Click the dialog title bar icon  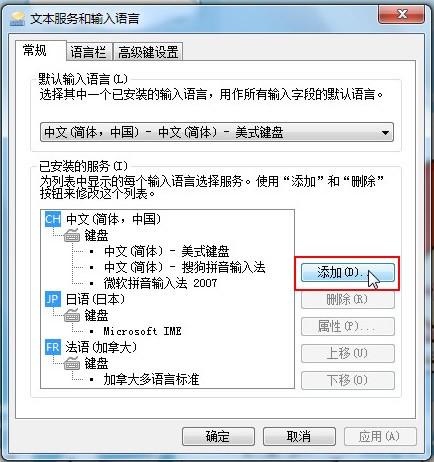click(17, 19)
